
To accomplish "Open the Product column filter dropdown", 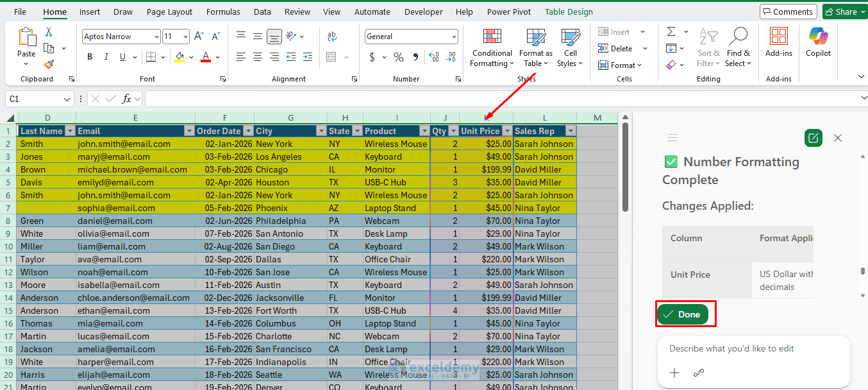I will click(425, 131).
